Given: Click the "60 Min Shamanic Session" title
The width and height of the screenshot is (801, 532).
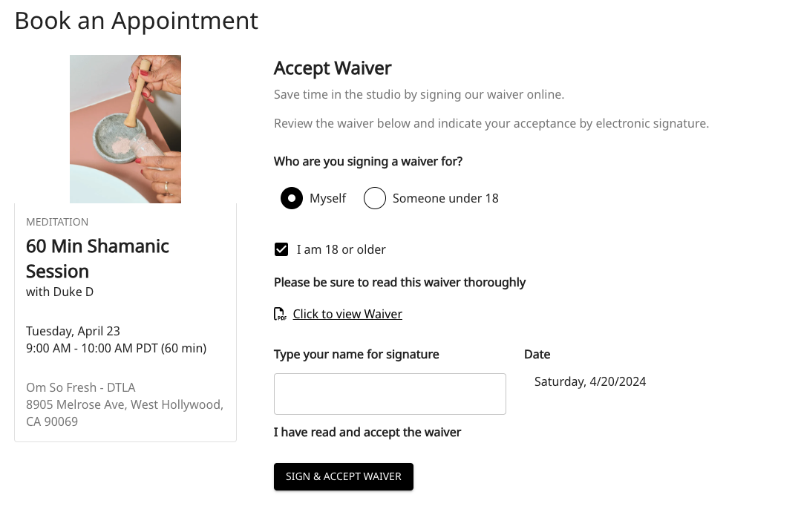Looking at the screenshot, I should coord(97,258).
